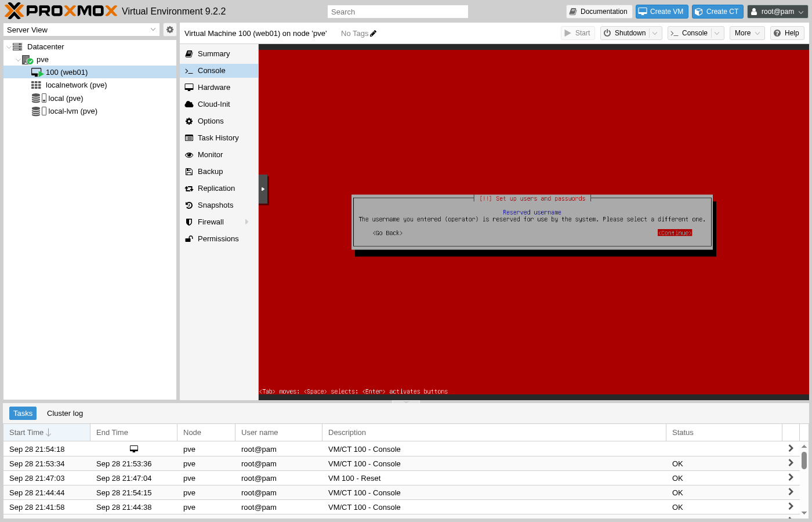Open the root@pam user menu
812x522 pixels.
pos(778,12)
